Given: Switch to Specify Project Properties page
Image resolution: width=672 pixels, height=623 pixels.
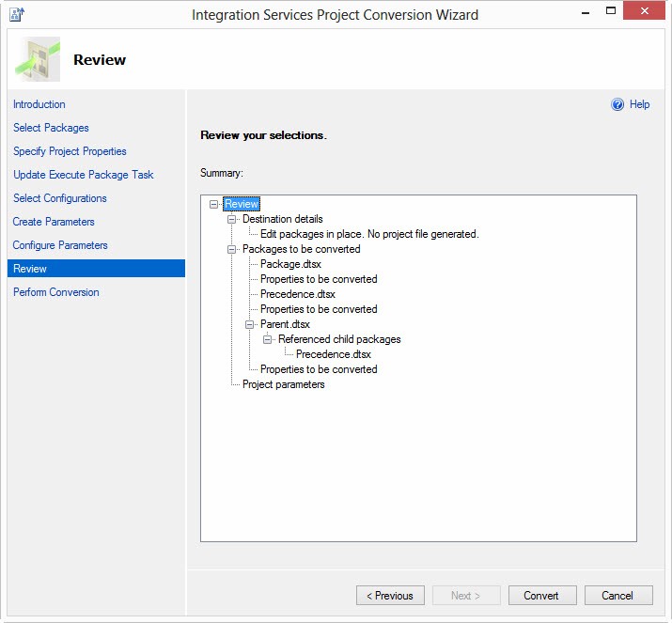Looking at the screenshot, I should tap(70, 151).
